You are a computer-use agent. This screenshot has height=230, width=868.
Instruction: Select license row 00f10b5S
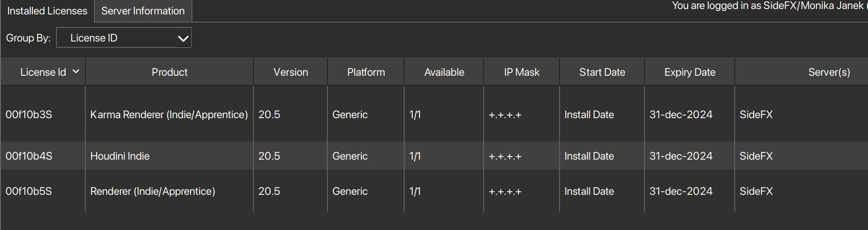click(29, 191)
